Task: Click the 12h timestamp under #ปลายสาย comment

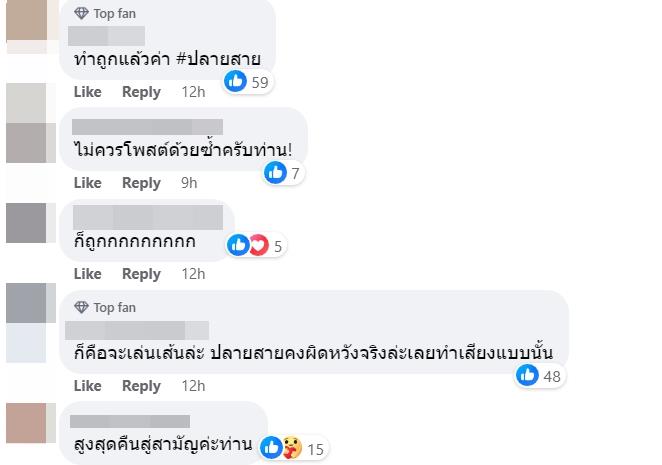Action: pos(193,92)
